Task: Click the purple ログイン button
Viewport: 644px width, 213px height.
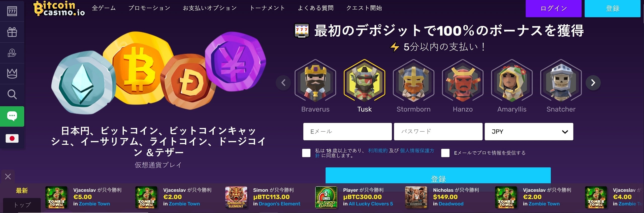Action: [x=554, y=9]
